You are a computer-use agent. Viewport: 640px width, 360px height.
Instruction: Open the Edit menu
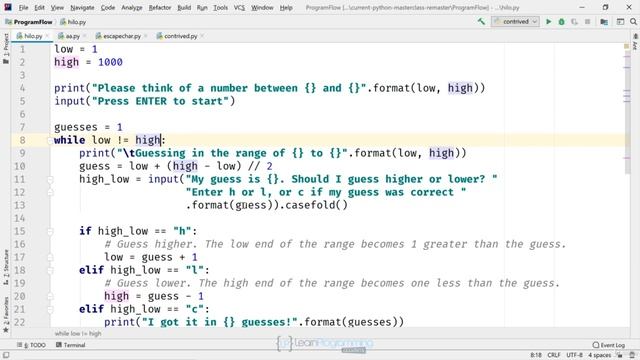coord(39,7)
